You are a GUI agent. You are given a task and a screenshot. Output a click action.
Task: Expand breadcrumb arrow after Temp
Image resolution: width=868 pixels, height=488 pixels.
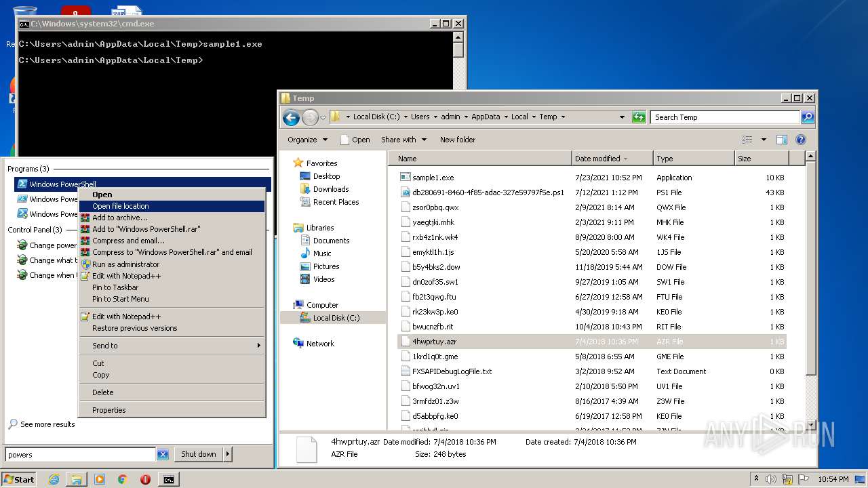pyautogui.click(x=563, y=117)
